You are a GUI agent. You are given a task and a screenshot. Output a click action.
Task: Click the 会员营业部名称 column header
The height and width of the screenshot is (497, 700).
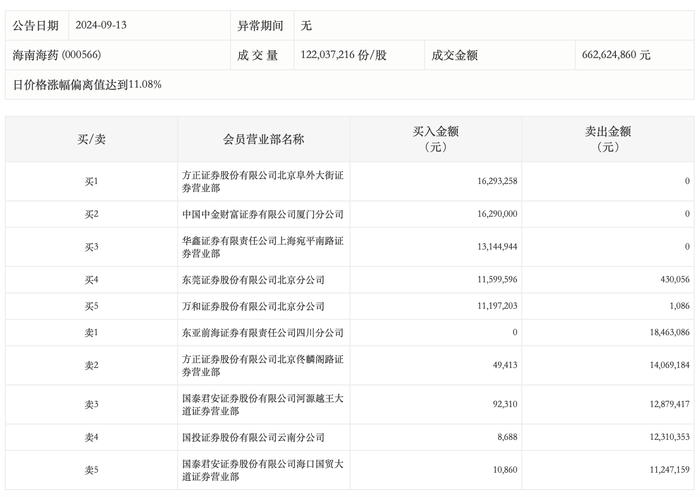coord(263,139)
